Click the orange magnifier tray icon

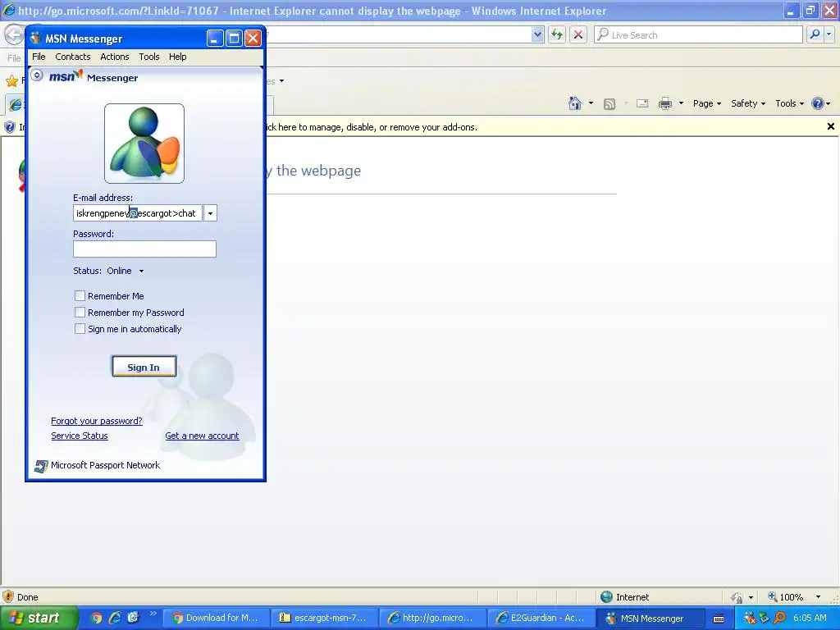[779, 618]
